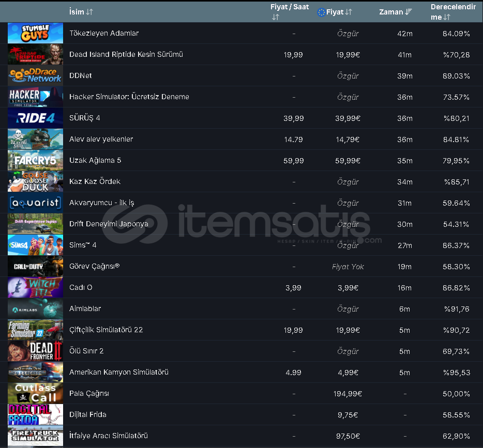
Task: Sort by the Derecelendirme column header
Action: 453,12
